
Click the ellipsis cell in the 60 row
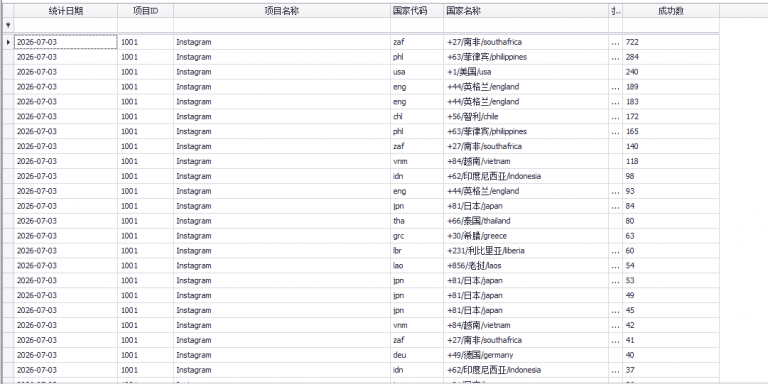click(x=616, y=251)
